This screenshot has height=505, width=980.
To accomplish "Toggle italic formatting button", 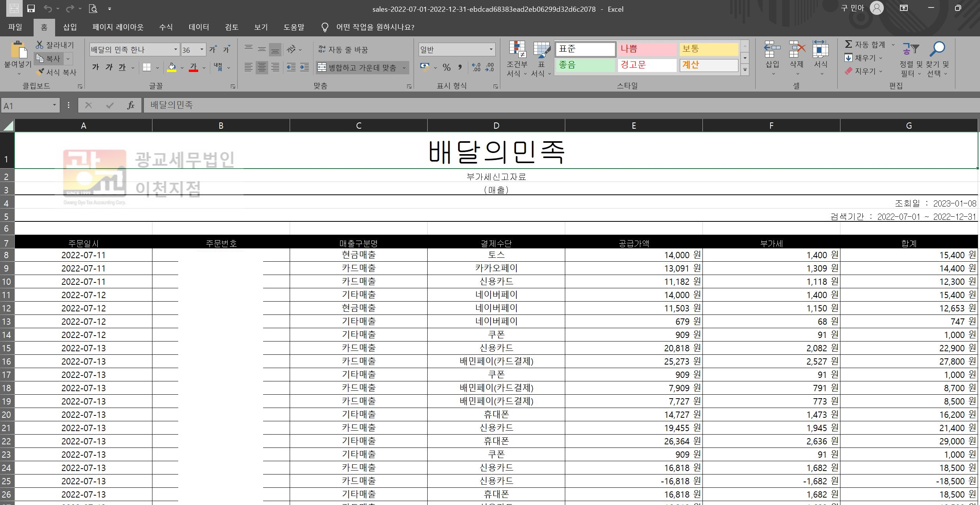I will [109, 67].
